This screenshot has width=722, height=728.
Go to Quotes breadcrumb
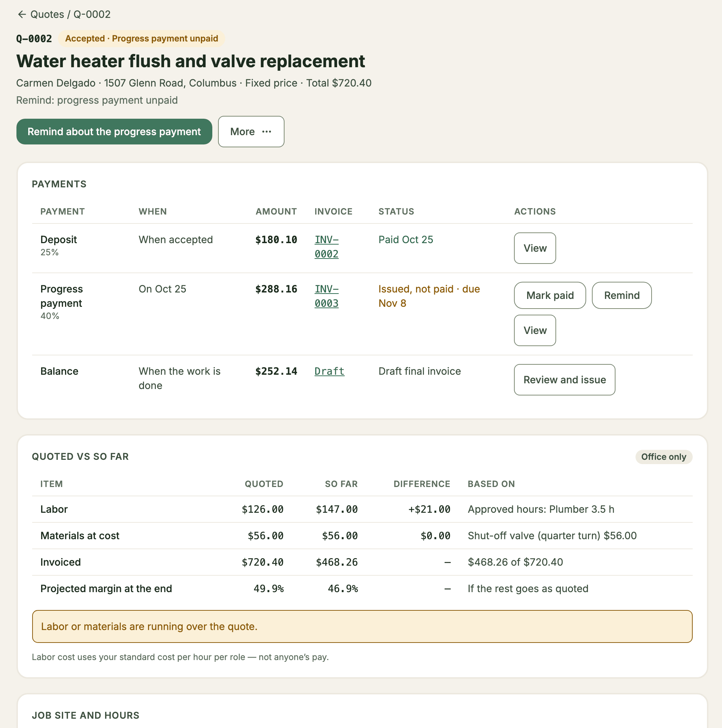click(x=47, y=14)
